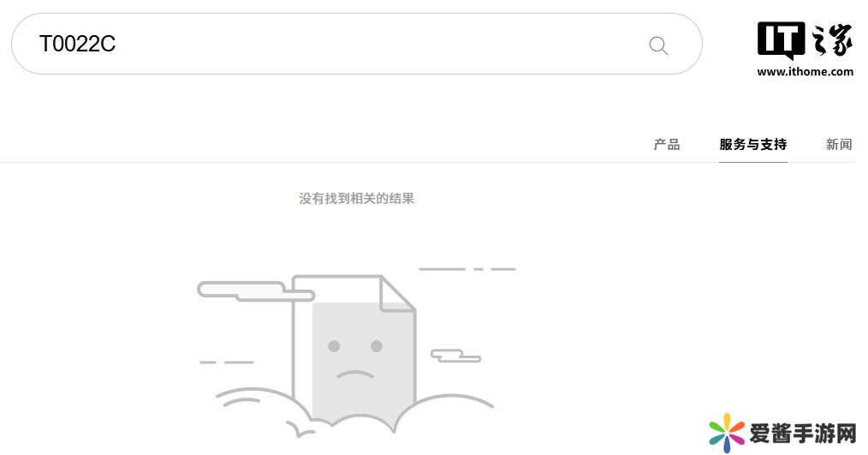Click the colorful pinwheel watermark icon
This screenshot has width=868, height=455.
pyautogui.click(x=727, y=433)
